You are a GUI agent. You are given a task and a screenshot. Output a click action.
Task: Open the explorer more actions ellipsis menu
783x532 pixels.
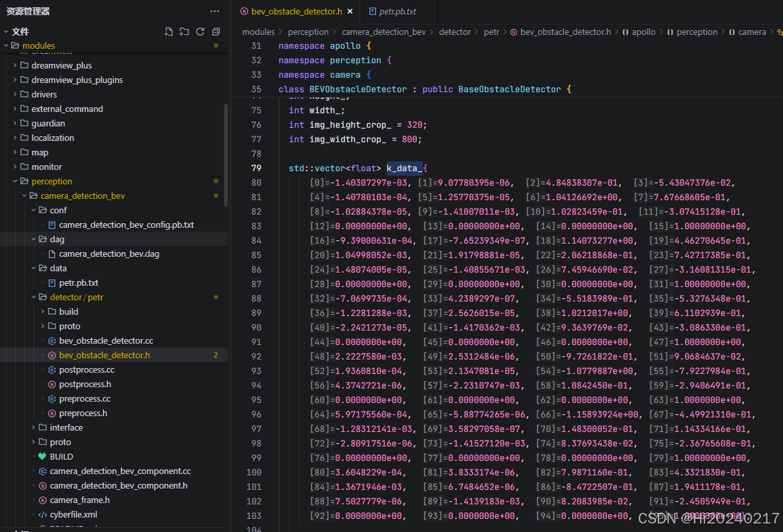[x=215, y=11]
